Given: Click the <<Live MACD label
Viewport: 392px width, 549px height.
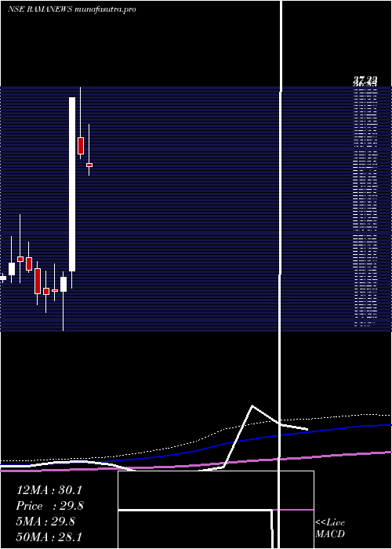Looking at the screenshot, I should coord(330,528).
